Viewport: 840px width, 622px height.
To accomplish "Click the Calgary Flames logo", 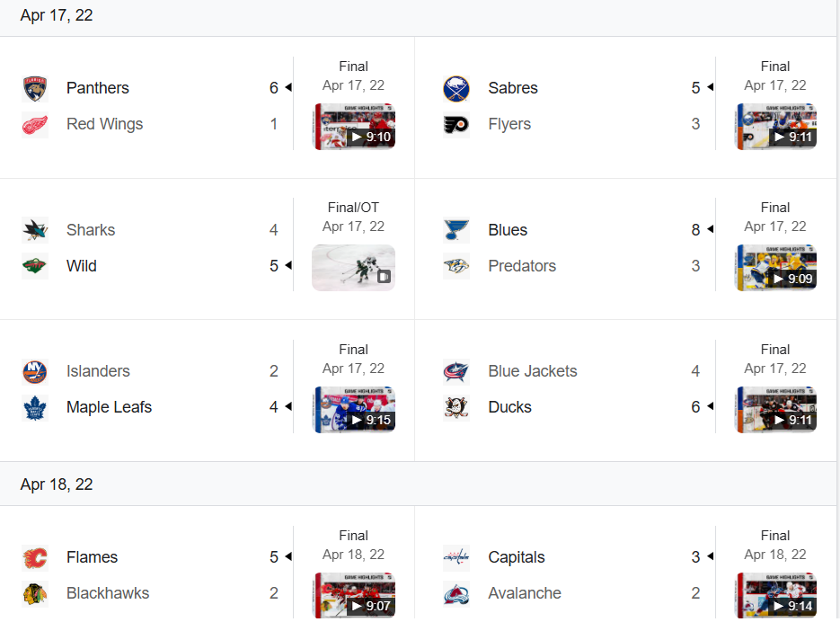I will [35, 557].
